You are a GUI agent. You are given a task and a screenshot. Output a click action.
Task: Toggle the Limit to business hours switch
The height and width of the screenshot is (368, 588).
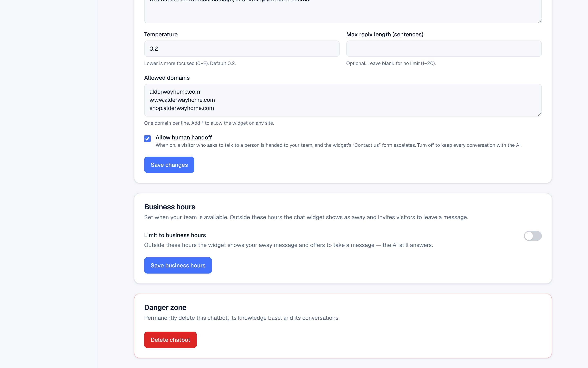click(x=533, y=236)
